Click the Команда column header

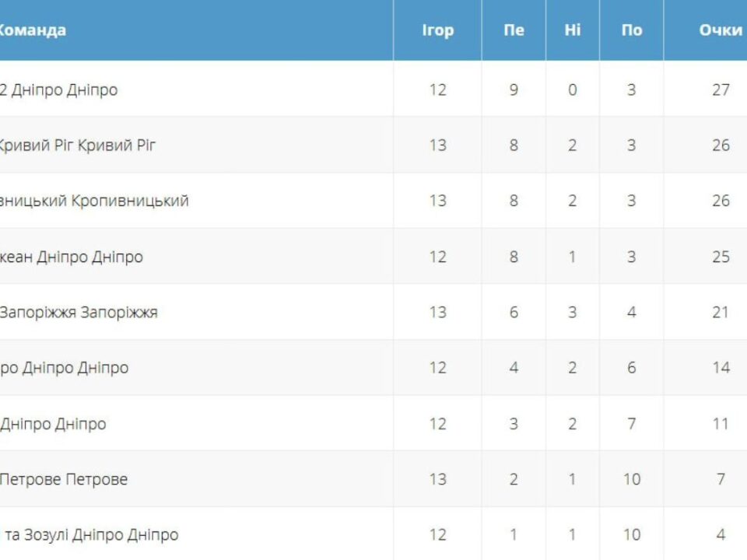[31, 30]
